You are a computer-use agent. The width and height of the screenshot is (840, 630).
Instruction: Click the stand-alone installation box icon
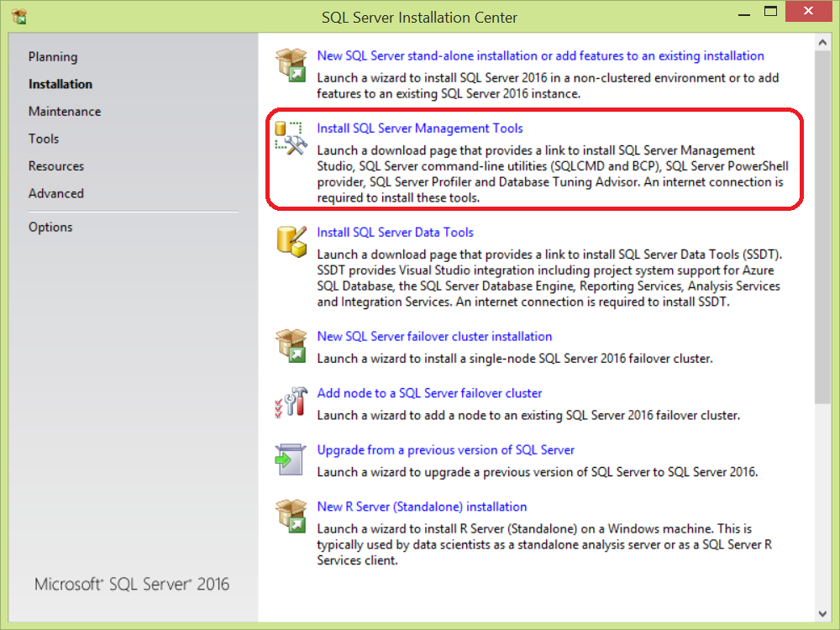pos(291,65)
